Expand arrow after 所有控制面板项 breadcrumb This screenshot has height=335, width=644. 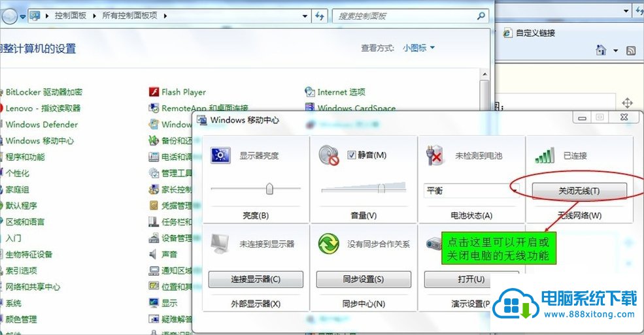pos(165,16)
